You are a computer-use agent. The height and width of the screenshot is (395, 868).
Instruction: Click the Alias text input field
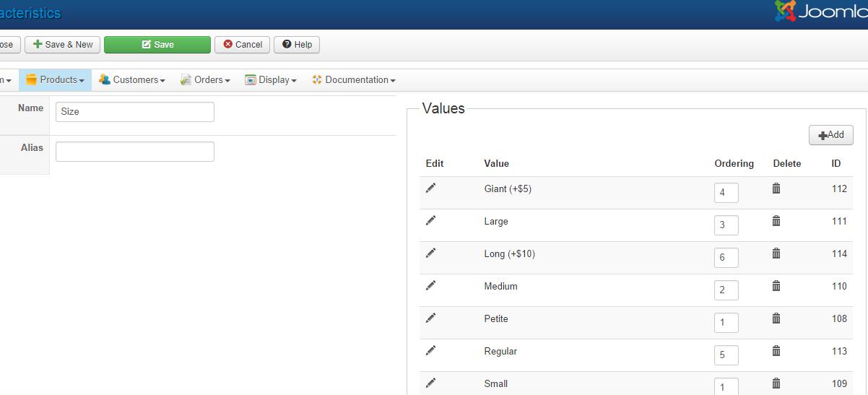click(x=135, y=152)
